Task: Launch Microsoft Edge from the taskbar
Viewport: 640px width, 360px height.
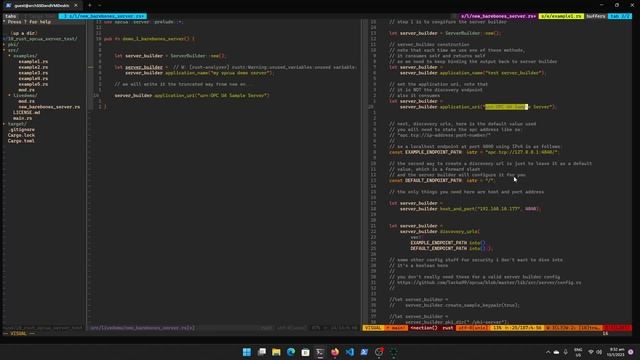Action: coord(291,352)
